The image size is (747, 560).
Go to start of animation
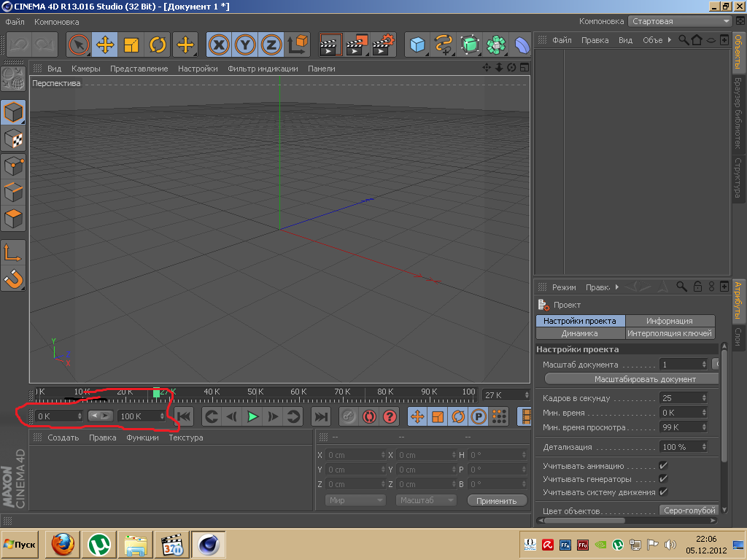[183, 416]
